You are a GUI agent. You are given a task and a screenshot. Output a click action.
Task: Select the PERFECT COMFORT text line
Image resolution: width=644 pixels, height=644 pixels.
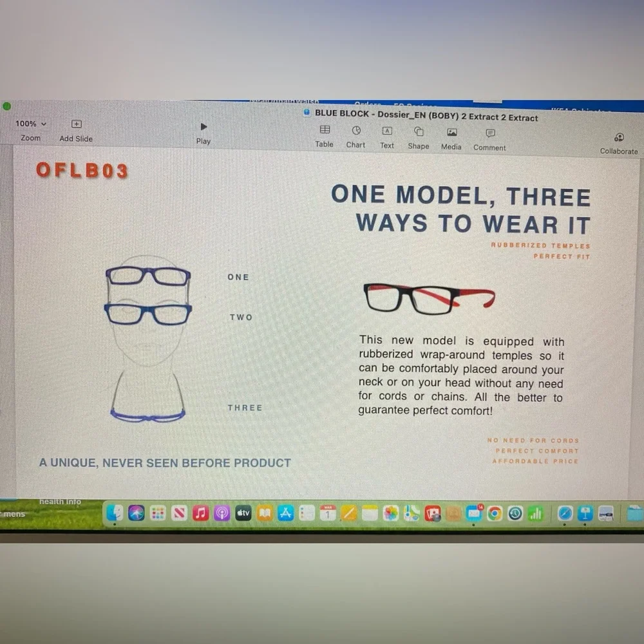[x=537, y=451]
